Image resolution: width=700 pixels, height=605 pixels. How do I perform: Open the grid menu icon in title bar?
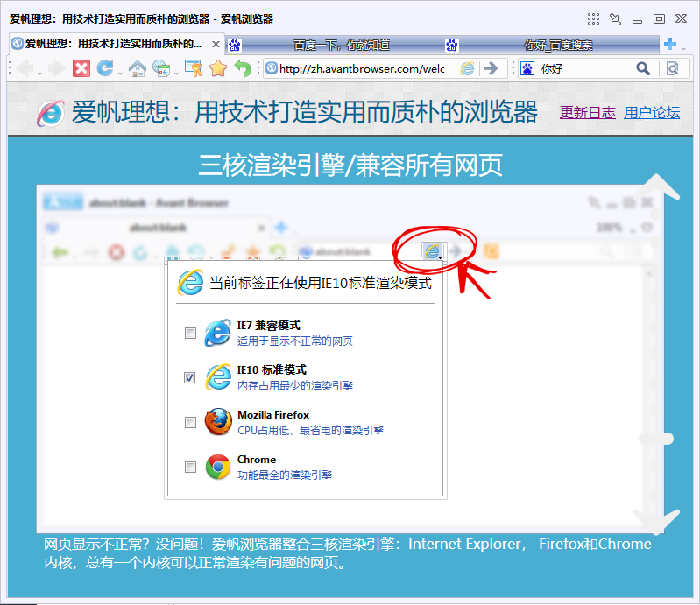point(593,18)
